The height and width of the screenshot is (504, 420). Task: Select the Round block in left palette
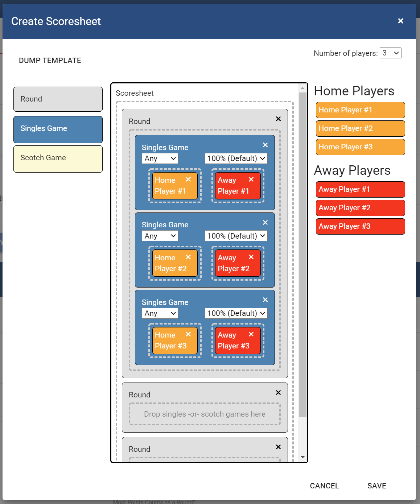click(58, 99)
